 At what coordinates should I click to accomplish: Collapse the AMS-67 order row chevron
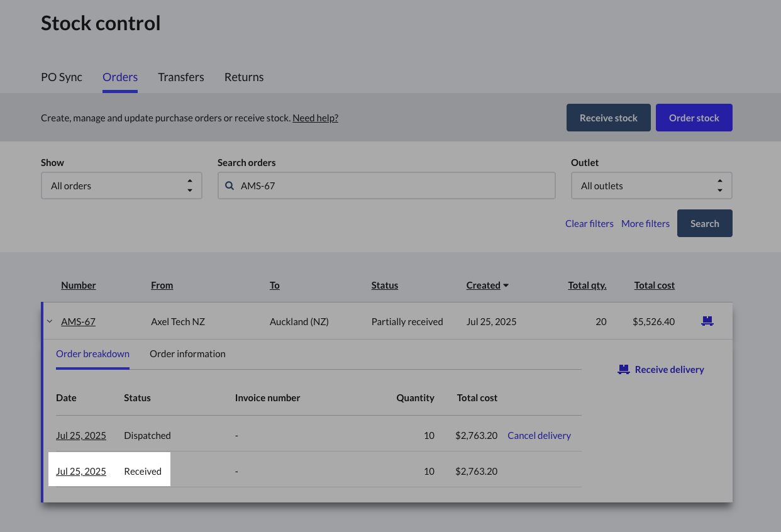click(x=50, y=321)
